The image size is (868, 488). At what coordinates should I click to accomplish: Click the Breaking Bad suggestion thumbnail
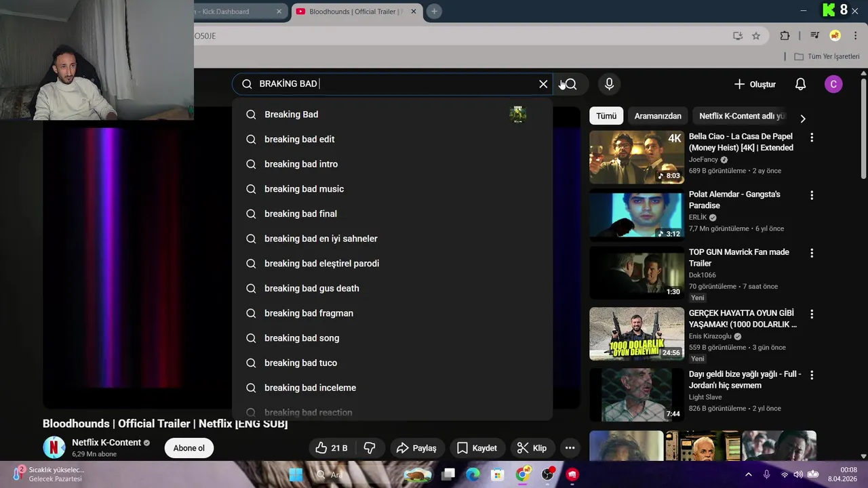518,115
